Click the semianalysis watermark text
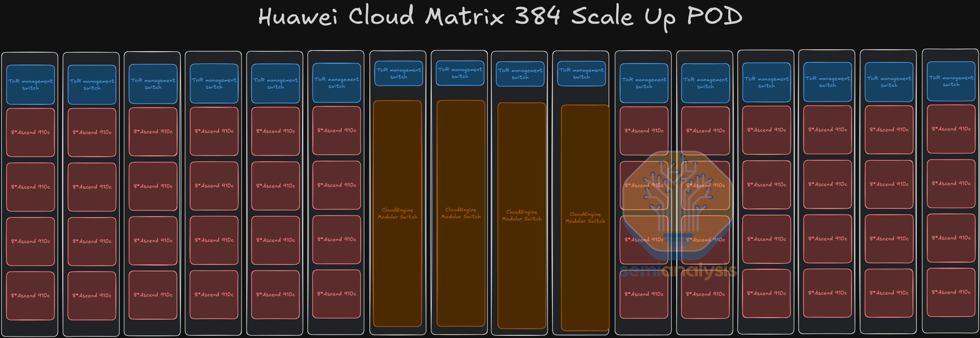The width and height of the screenshot is (980, 338). pos(678,271)
